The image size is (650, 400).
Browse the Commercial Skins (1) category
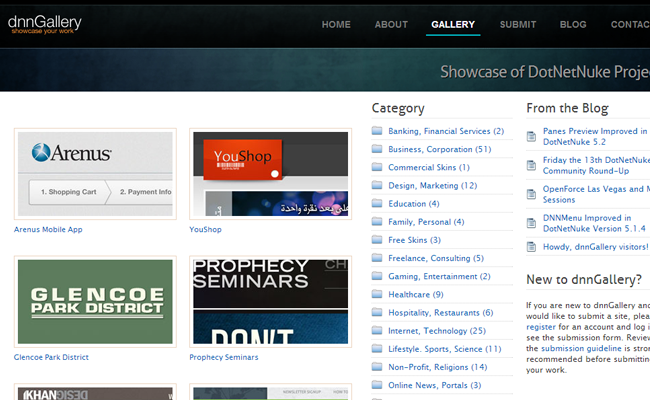click(429, 167)
